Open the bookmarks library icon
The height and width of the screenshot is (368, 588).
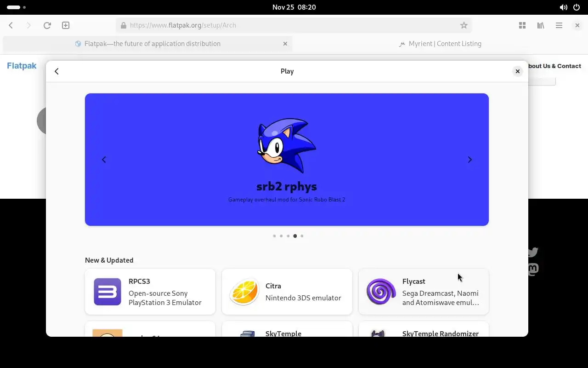pos(541,25)
